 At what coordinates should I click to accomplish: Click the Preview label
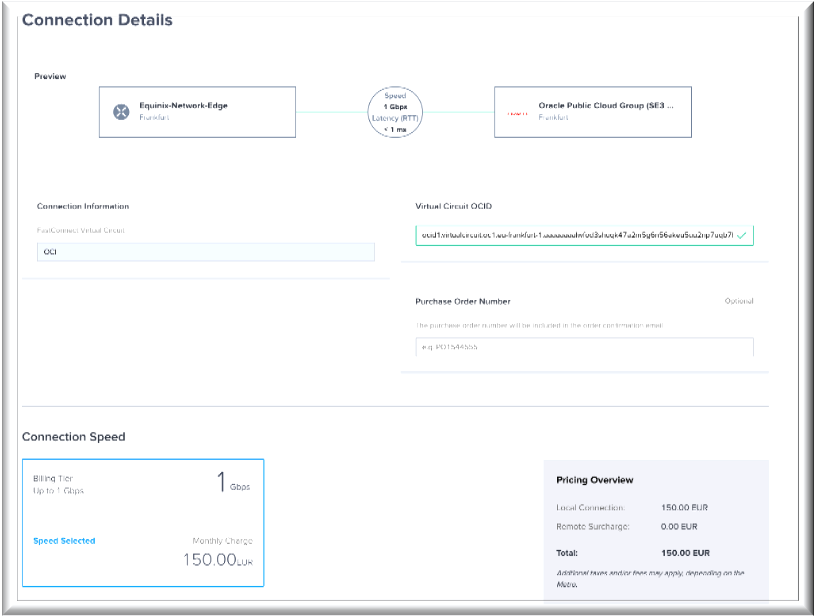(x=50, y=76)
